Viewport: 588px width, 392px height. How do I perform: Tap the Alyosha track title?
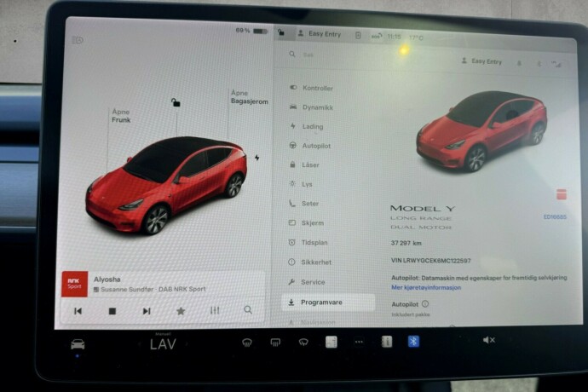click(107, 280)
